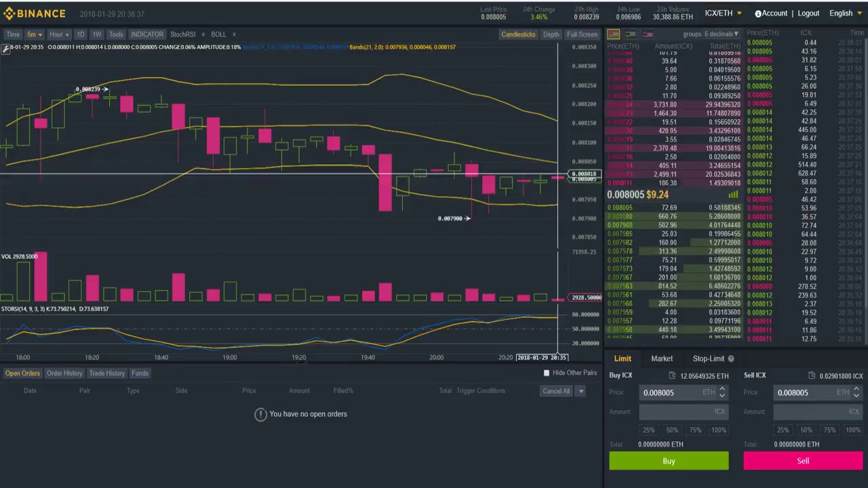Open the 6 decimals grouping dropdown

[x=722, y=34]
